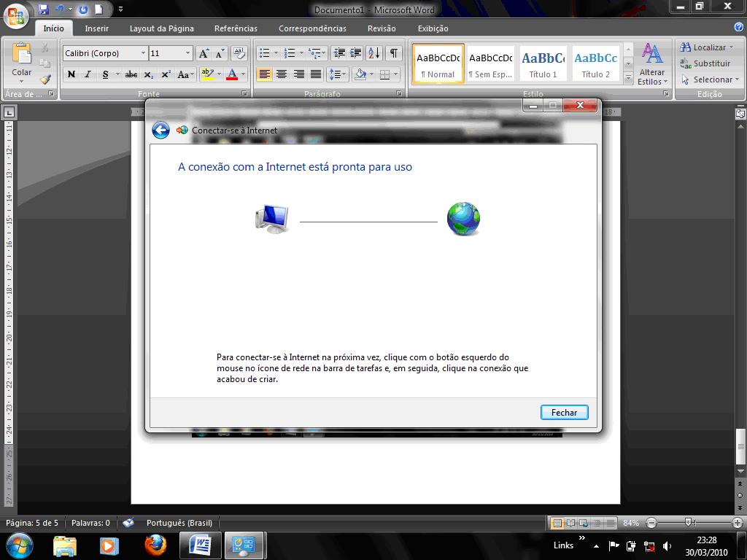Open the Fonte dialog launcher

[244, 94]
